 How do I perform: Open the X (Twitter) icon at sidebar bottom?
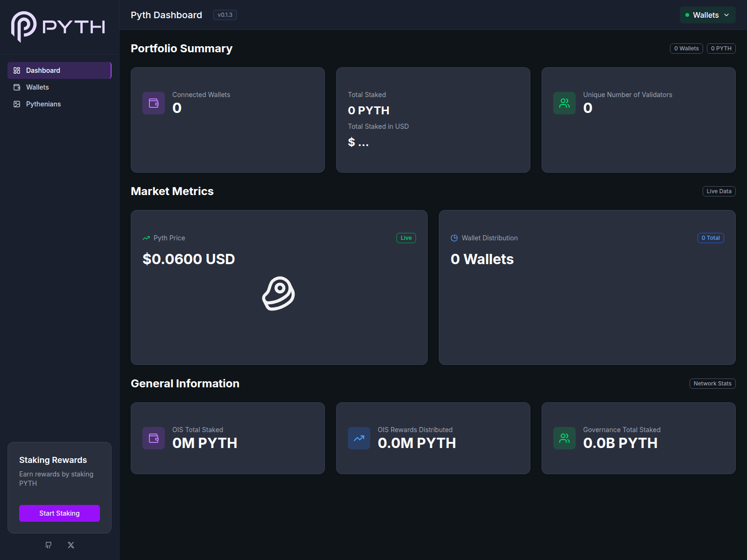click(x=71, y=545)
